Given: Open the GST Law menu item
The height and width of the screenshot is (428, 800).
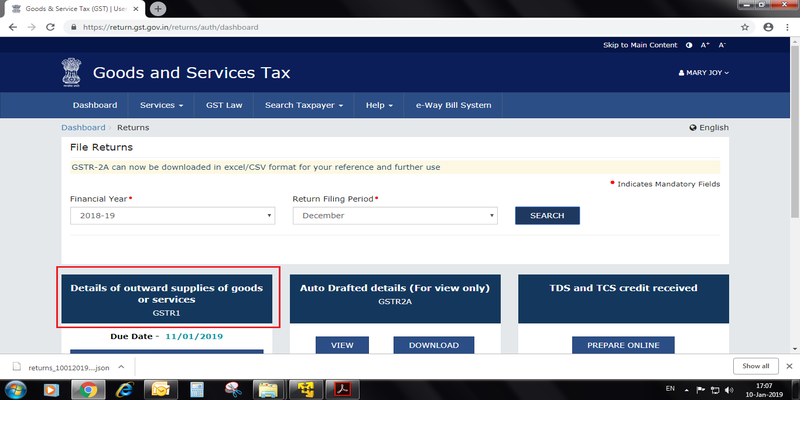Looking at the screenshot, I should tap(224, 105).
